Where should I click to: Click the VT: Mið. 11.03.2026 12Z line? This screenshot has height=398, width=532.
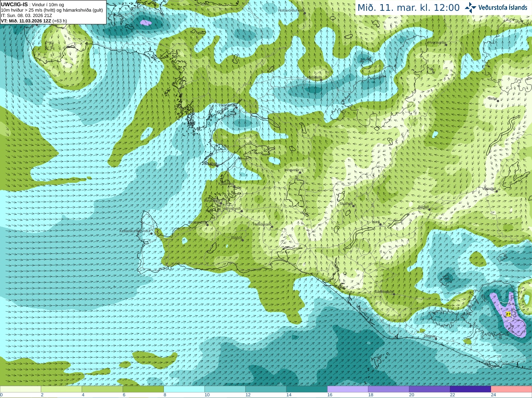(x=34, y=21)
